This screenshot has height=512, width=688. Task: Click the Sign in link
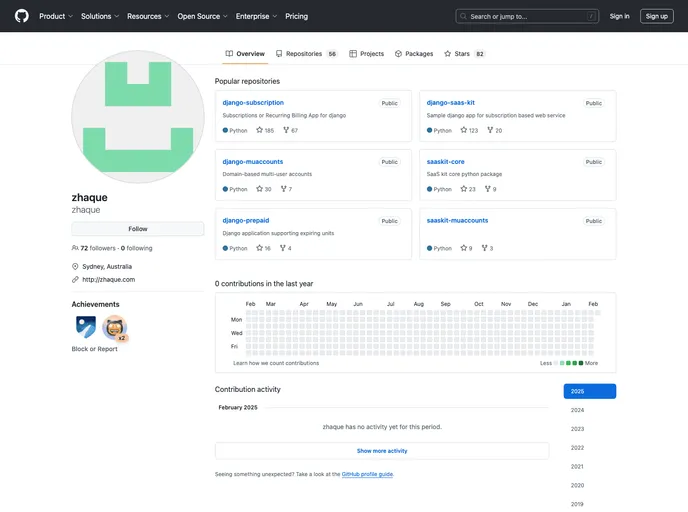[x=619, y=16]
